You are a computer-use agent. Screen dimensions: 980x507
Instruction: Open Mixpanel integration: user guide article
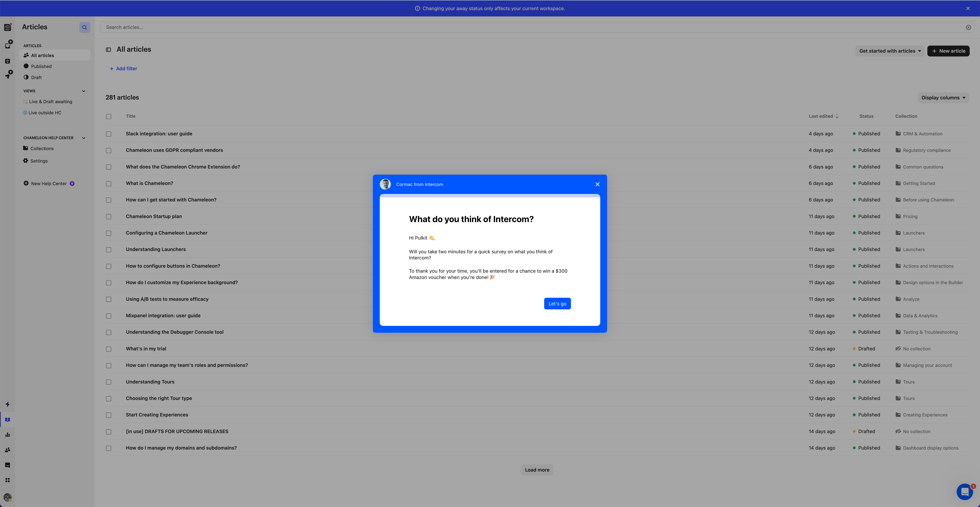(163, 316)
